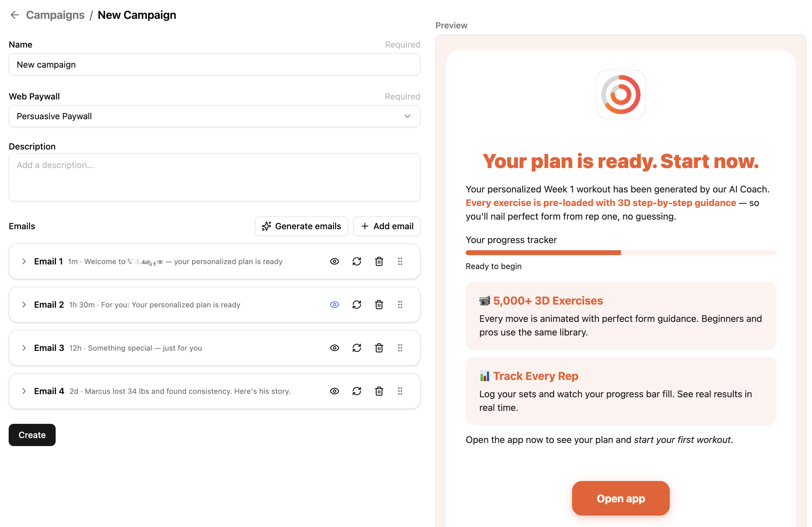
Task: Show preview for Email 4 via eye icon
Action: click(334, 391)
